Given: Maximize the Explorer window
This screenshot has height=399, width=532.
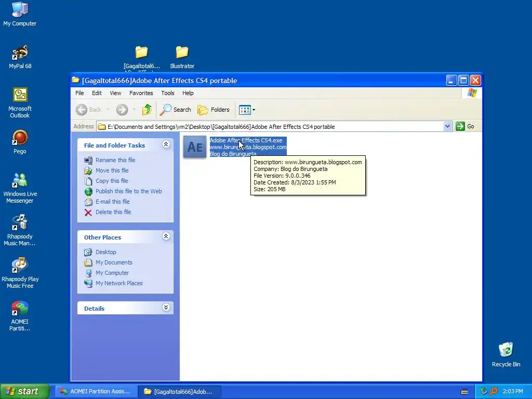Looking at the screenshot, I should [x=463, y=81].
